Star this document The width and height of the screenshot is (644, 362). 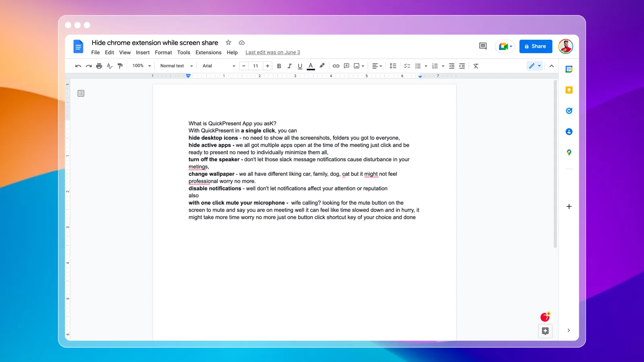pyautogui.click(x=228, y=42)
